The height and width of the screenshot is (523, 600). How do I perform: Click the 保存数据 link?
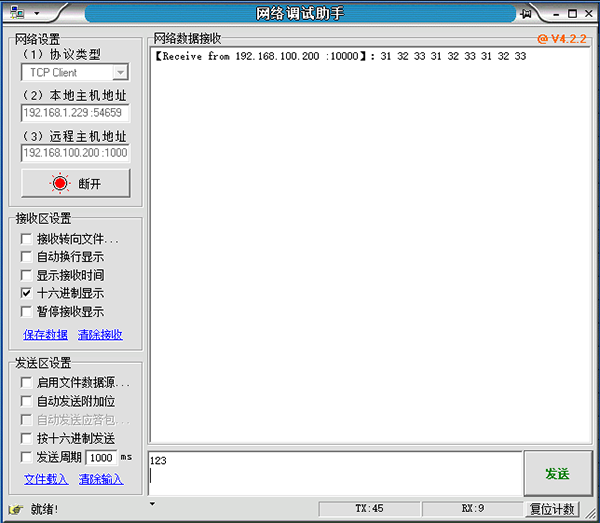coord(45,335)
